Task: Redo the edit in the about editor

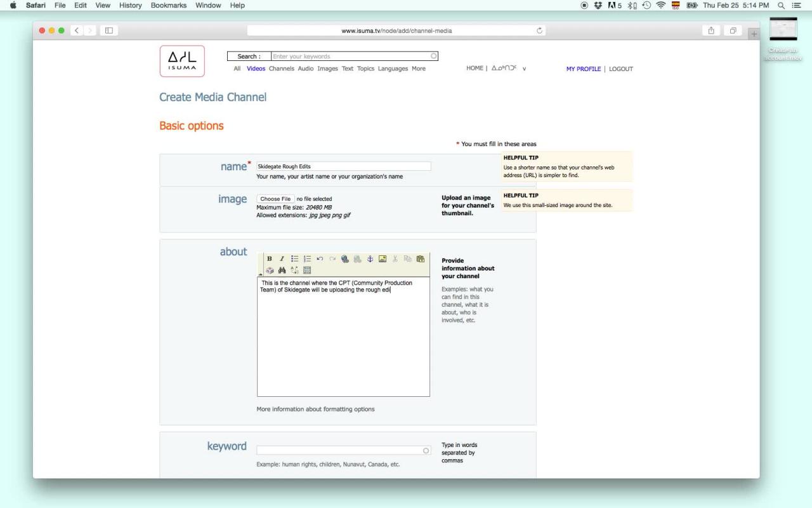Action: pyautogui.click(x=332, y=258)
